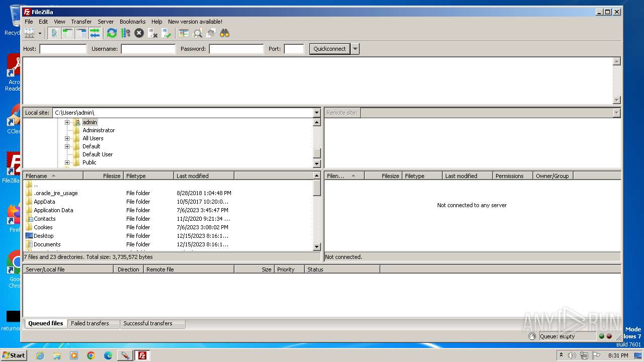The image size is (644, 362).
Task: Open the Site Manager
Action: point(30,33)
